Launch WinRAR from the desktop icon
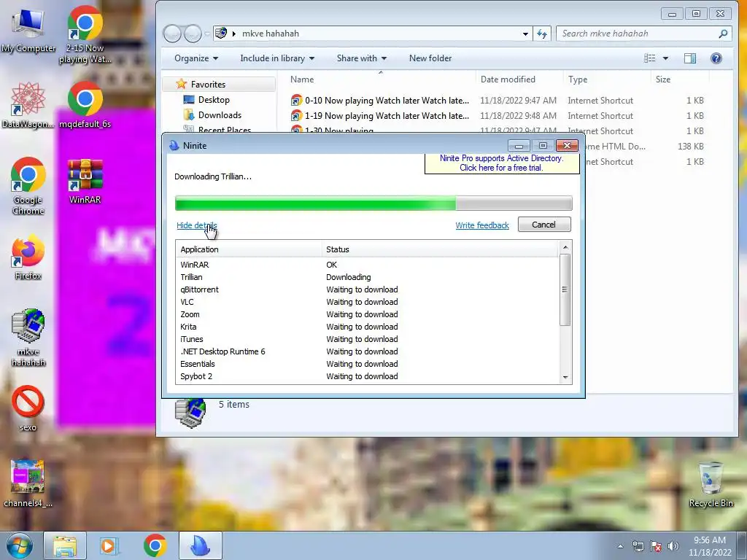The width and height of the screenshot is (747, 560). [x=85, y=182]
